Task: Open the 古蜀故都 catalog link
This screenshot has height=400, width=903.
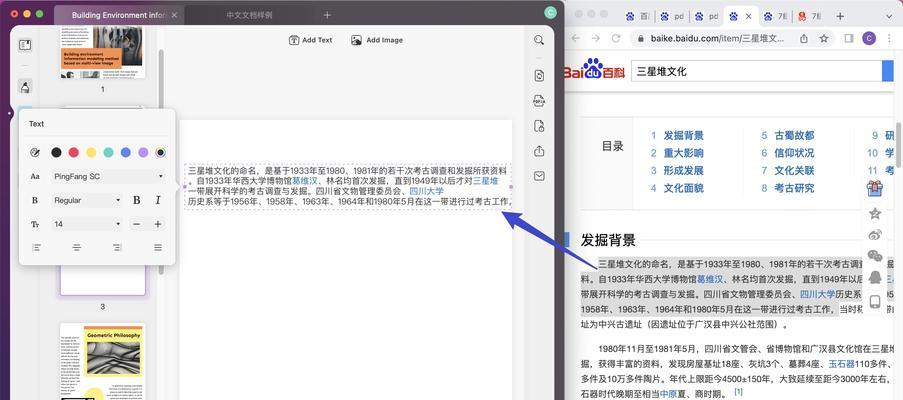Action: tap(794, 136)
